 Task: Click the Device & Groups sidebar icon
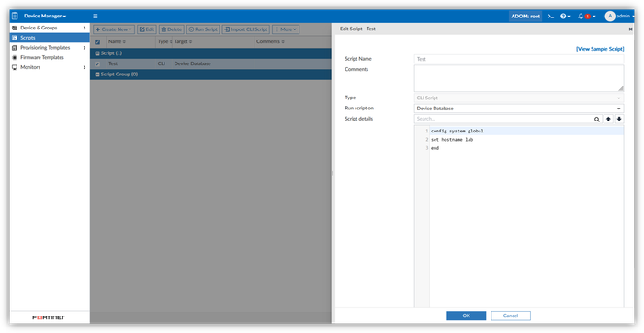(16, 28)
